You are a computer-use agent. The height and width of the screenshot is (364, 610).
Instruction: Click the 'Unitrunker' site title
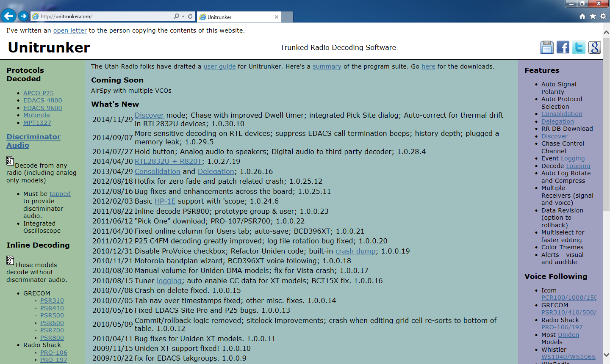coord(49,47)
